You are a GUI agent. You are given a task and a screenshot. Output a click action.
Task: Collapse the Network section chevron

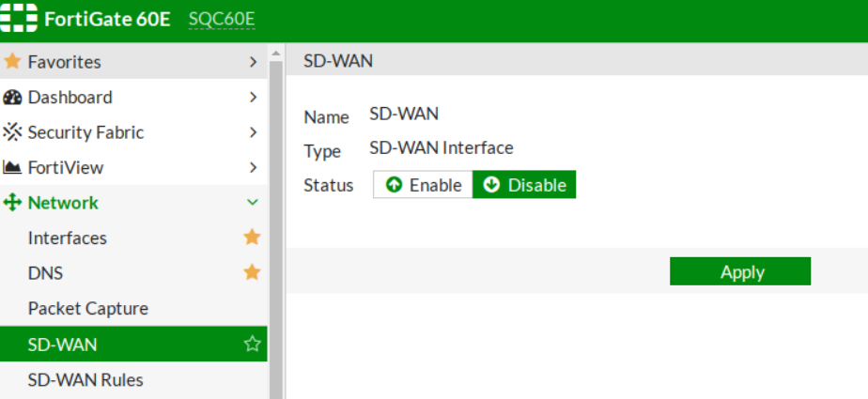pyautogui.click(x=252, y=203)
